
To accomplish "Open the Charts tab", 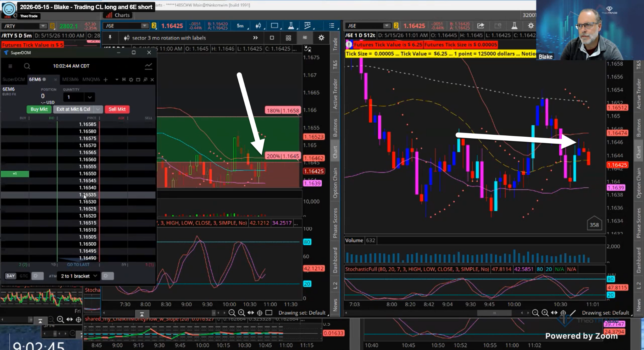I will coord(118,15).
